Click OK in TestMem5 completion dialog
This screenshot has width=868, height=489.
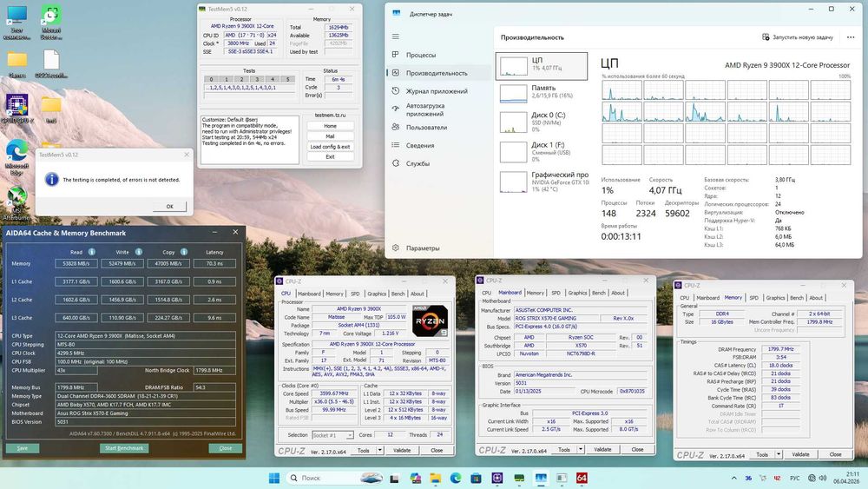point(169,206)
